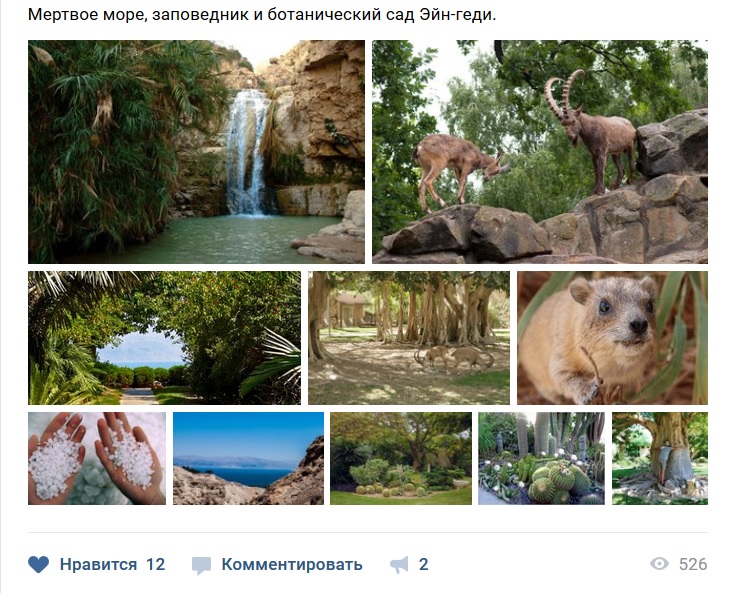Open the banyan trees with goats photo

coord(409,338)
